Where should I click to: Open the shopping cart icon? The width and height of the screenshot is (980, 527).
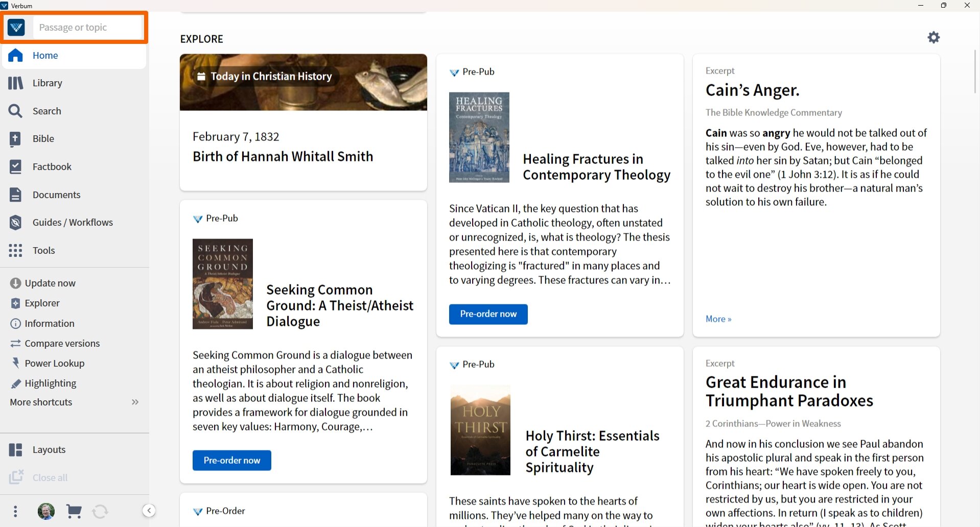coord(74,511)
